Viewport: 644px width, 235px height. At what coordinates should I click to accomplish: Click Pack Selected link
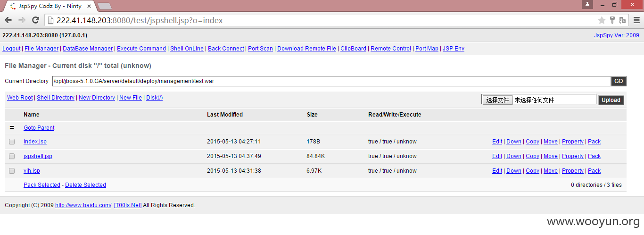click(42, 185)
